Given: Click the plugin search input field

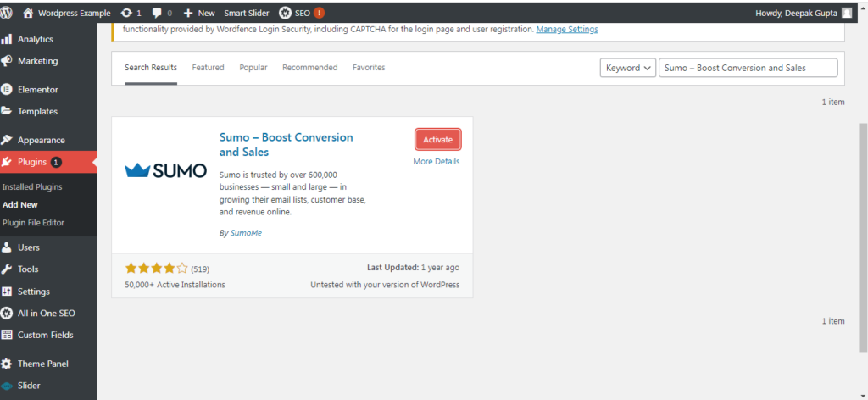Looking at the screenshot, I should click(748, 68).
